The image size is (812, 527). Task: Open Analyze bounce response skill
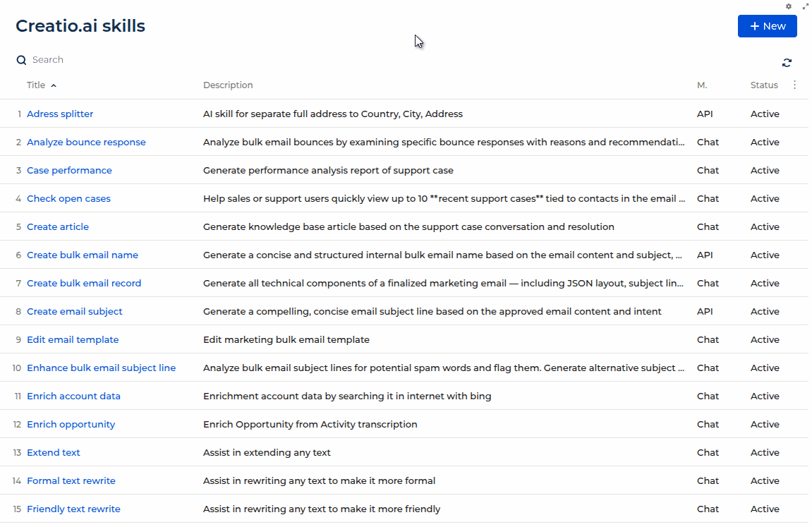(86, 142)
